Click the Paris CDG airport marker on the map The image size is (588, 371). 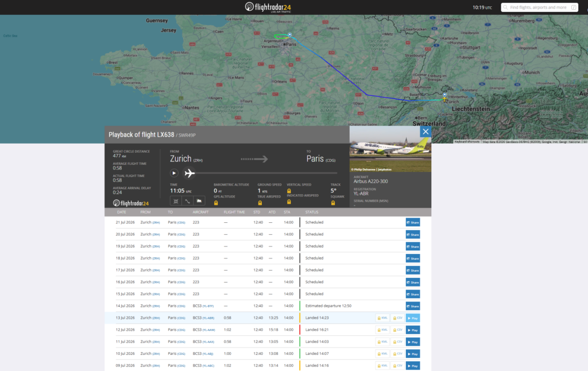(x=289, y=35)
